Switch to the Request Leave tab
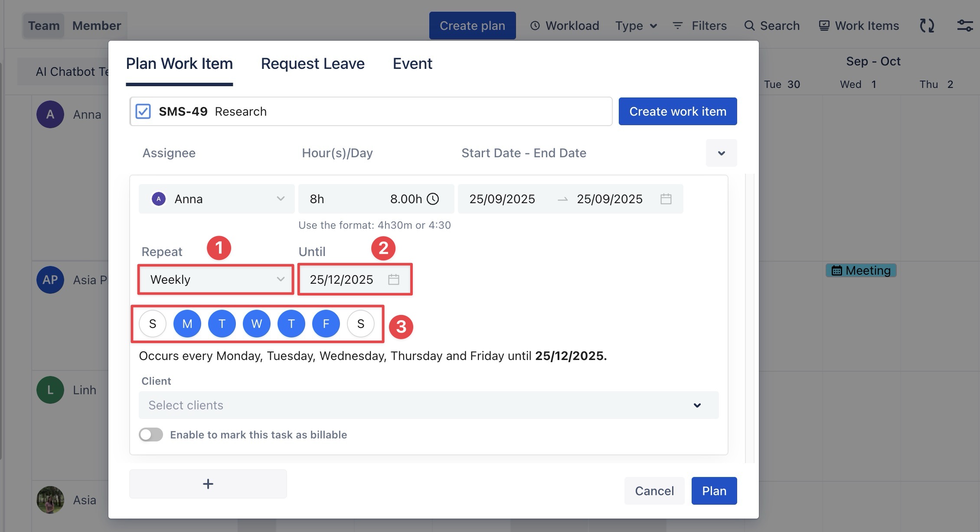Viewport: 980px width, 532px height. tap(313, 64)
